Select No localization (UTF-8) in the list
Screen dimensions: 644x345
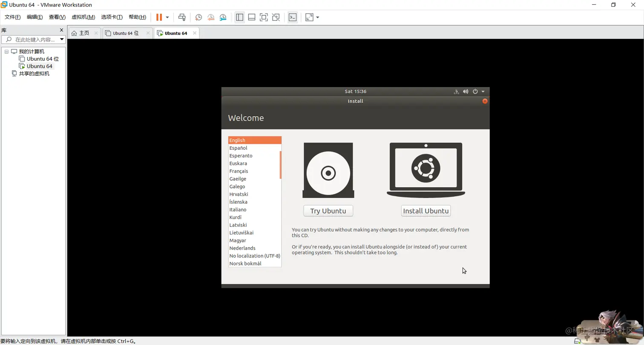tap(255, 256)
